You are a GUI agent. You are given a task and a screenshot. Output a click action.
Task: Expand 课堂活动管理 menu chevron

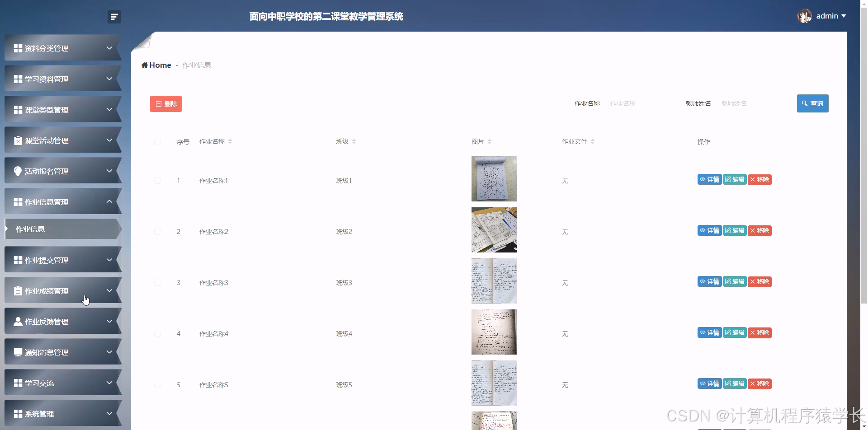(x=109, y=140)
